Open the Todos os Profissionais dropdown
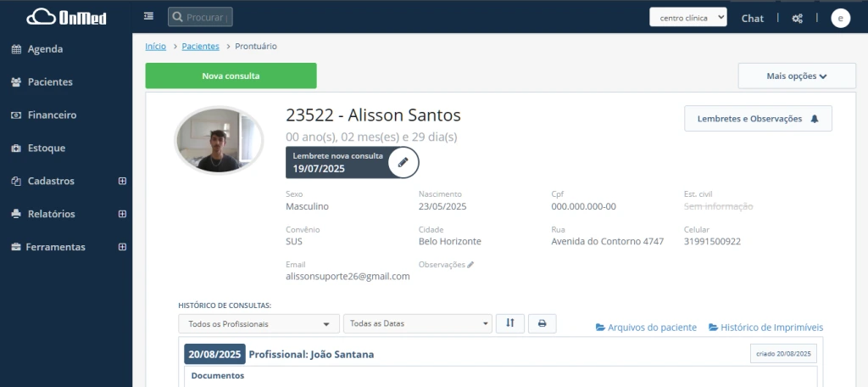This screenshot has width=868, height=387. (x=259, y=324)
